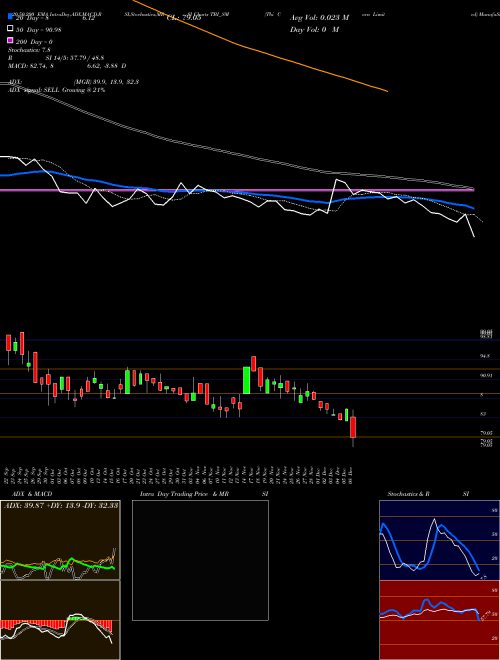This screenshot has width=500, height=660.
Task: Click the red RSI chart panel
Action: [x=439, y=620]
